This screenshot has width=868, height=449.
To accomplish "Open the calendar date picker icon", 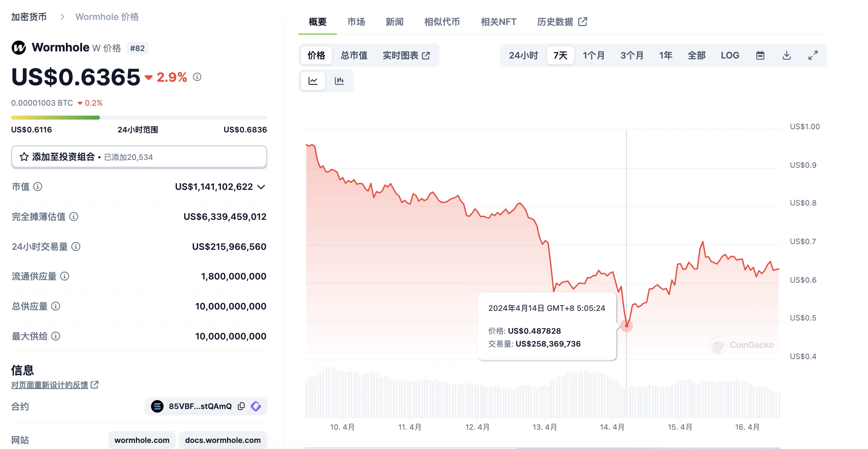I will (x=760, y=55).
